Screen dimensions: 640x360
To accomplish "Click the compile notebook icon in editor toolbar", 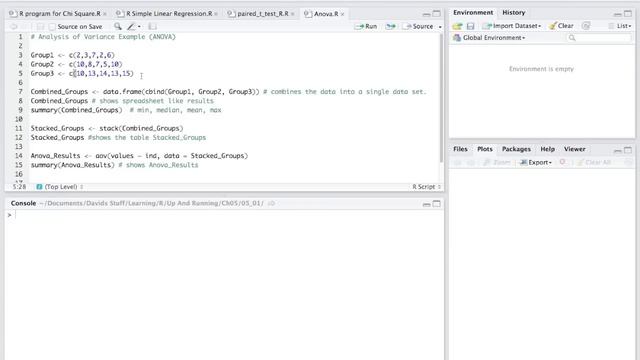I will tap(152, 27).
